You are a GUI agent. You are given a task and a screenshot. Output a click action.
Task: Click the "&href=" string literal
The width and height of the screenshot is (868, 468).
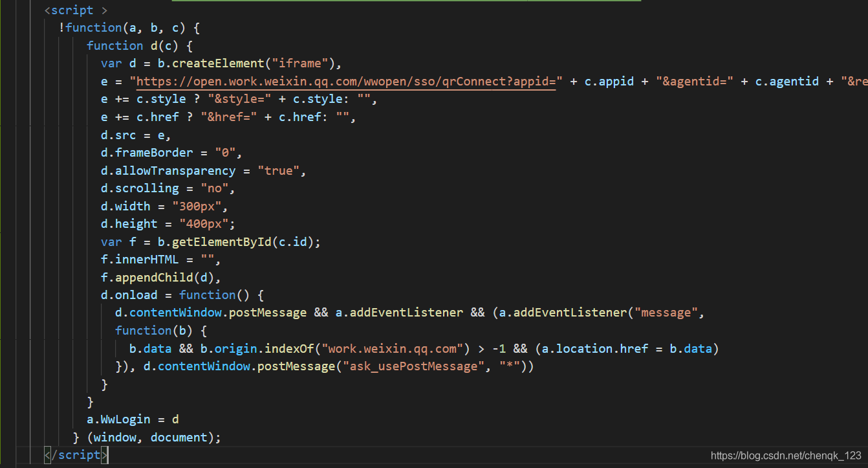pos(229,117)
